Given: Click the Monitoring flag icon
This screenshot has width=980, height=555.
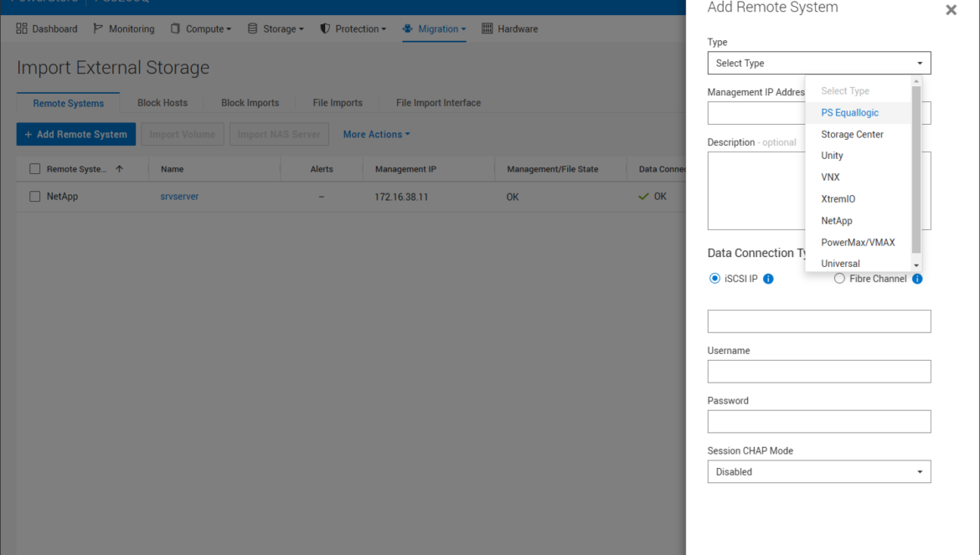Looking at the screenshot, I should tap(97, 28).
